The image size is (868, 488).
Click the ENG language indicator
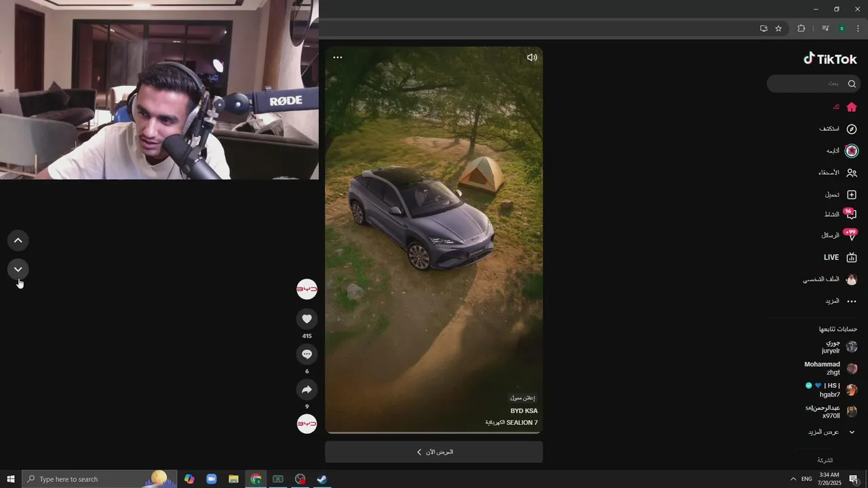pyautogui.click(x=806, y=479)
